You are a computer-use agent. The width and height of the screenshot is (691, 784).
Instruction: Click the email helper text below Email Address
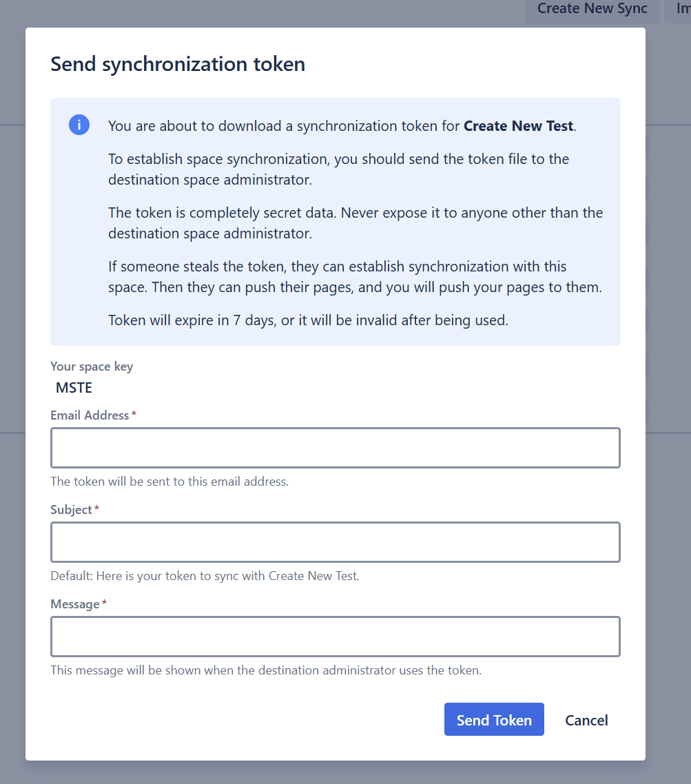pyautogui.click(x=169, y=482)
